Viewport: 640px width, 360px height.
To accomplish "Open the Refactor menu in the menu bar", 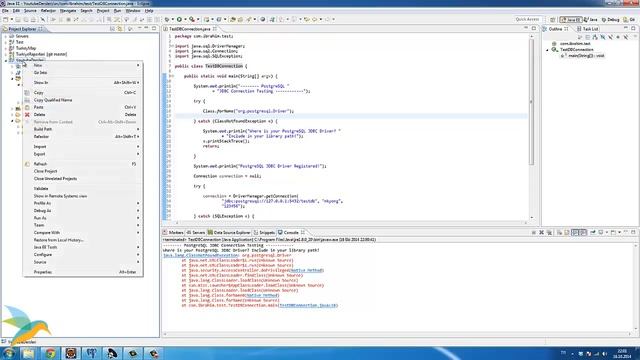I will (48, 11).
